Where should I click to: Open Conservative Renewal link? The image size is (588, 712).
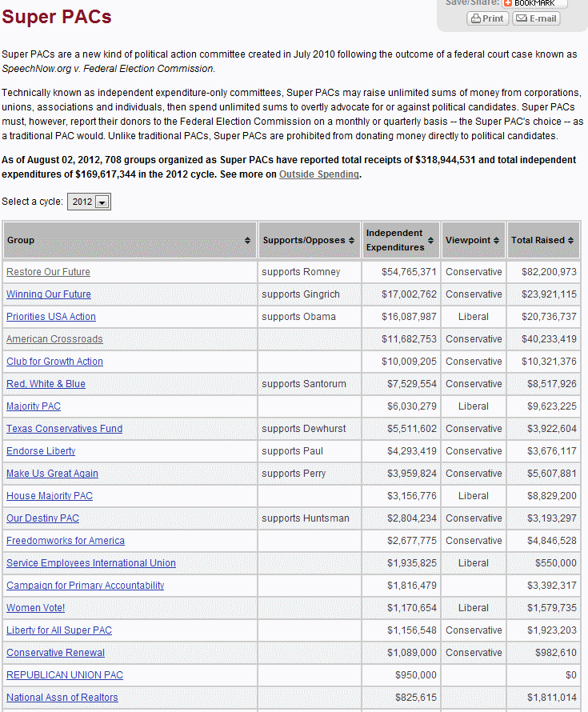55,653
